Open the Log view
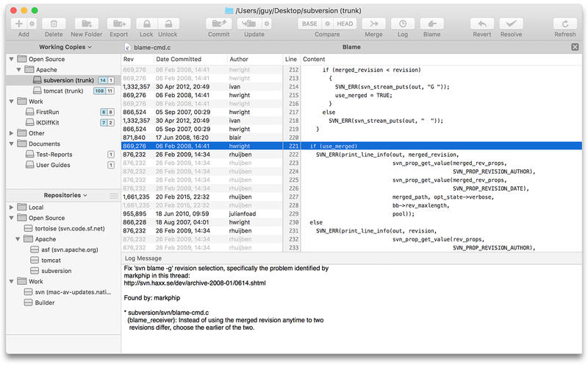Viewport: 588px width, 368px height. [402, 24]
